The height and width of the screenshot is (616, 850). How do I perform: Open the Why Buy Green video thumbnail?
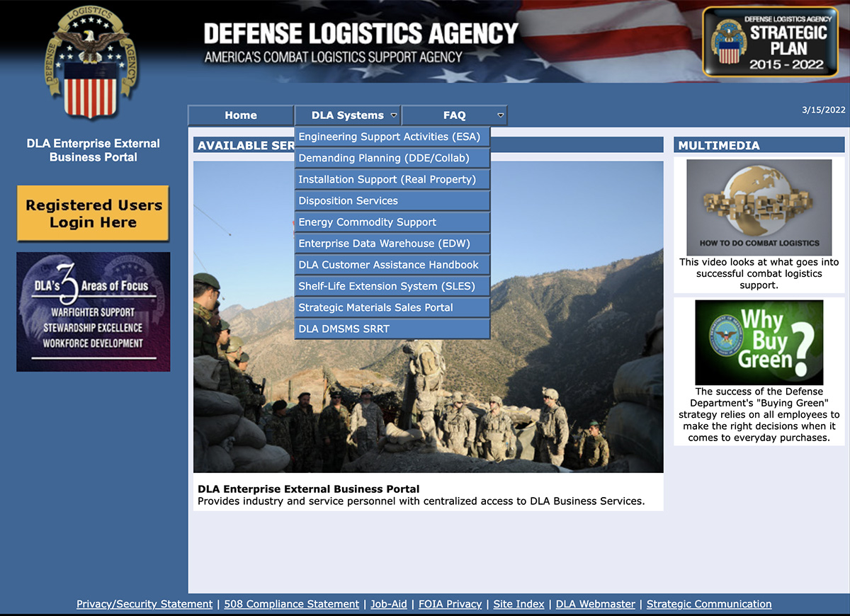(759, 342)
